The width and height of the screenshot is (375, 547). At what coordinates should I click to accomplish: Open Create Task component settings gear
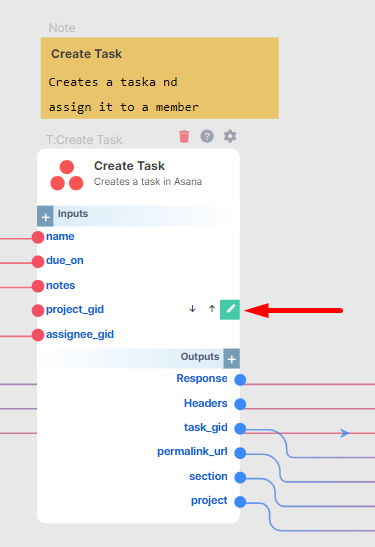(x=230, y=136)
